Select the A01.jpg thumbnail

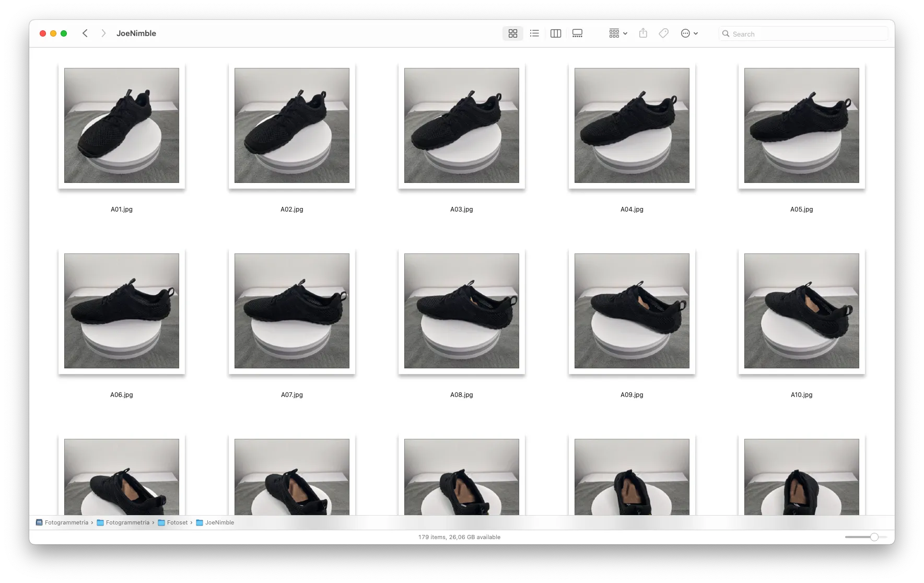tap(122, 125)
